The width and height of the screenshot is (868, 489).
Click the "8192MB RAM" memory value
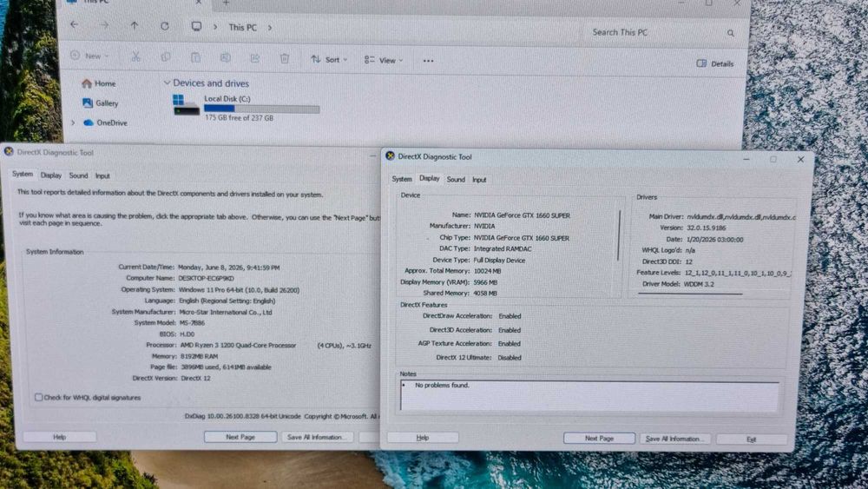pyautogui.click(x=200, y=356)
